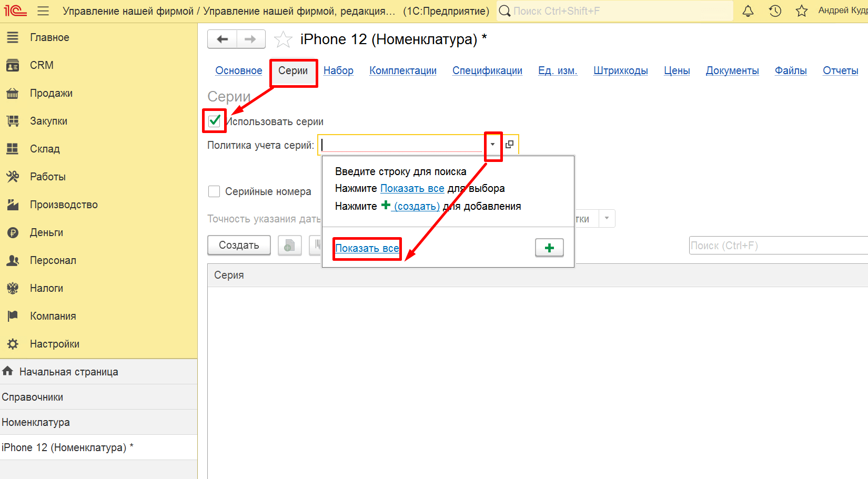Open the Ед. изм. tab
Image resolution: width=868 pixels, height=479 pixels.
point(558,70)
